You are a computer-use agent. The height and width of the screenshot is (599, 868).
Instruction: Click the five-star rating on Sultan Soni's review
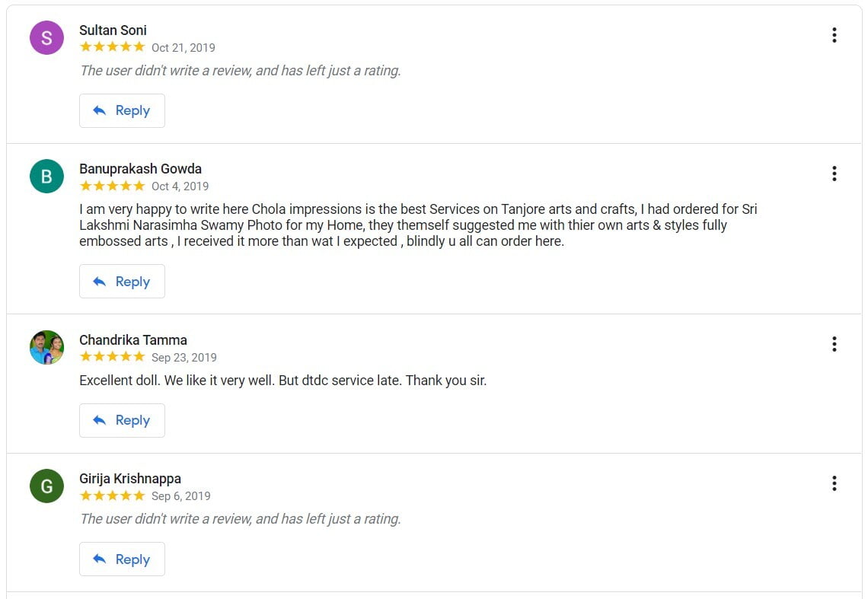click(112, 47)
